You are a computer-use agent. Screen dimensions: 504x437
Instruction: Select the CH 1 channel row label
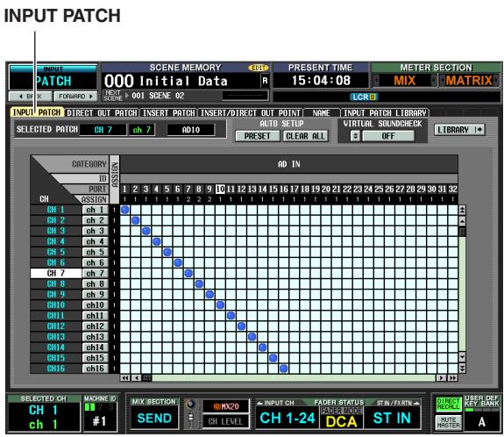coord(55,210)
